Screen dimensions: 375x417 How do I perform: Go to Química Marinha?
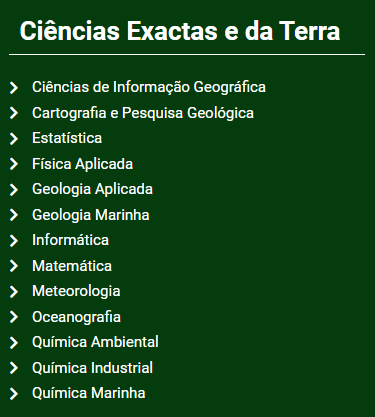click(x=89, y=393)
